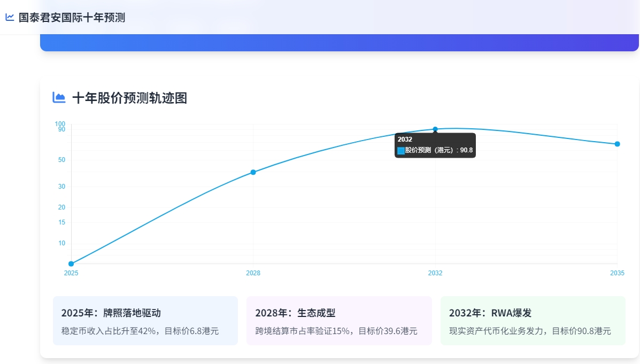Click the 2032 title inside the chart tooltip
This screenshot has height=364, width=640.
point(405,139)
